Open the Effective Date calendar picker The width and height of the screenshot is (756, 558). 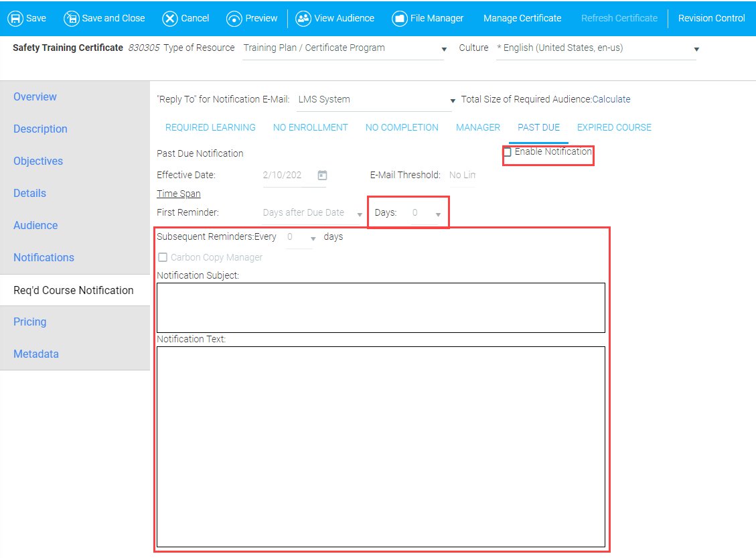pyautogui.click(x=322, y=176)
